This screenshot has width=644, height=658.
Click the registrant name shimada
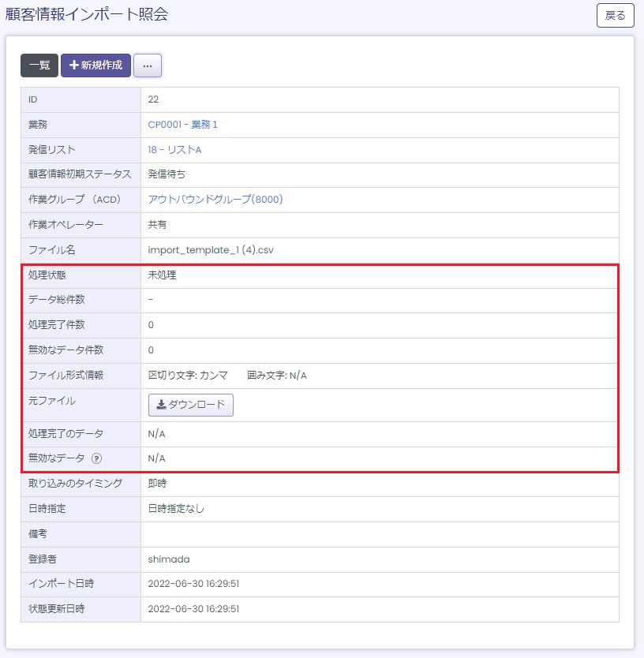[x=168, y=559]
